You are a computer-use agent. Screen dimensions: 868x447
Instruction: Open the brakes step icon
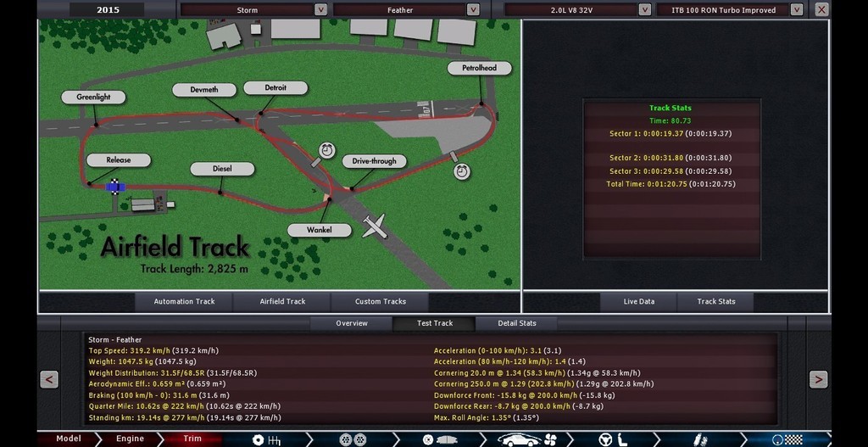tap(437, 439)
